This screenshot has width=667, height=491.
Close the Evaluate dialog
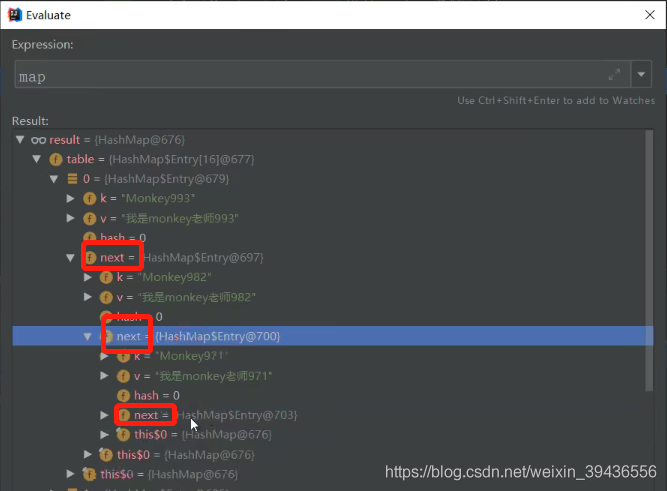(x=650, y=15)
